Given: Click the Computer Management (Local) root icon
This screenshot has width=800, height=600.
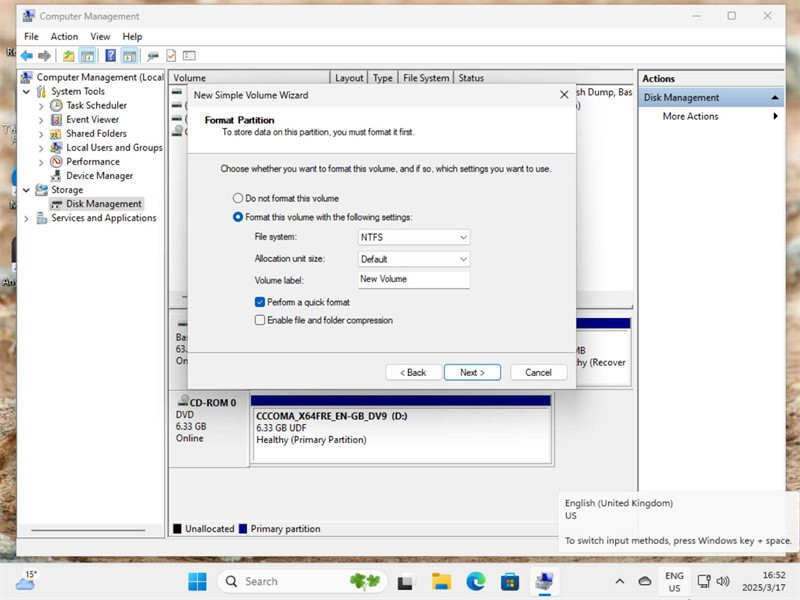Looking at the screenshot, I should 27,77.
